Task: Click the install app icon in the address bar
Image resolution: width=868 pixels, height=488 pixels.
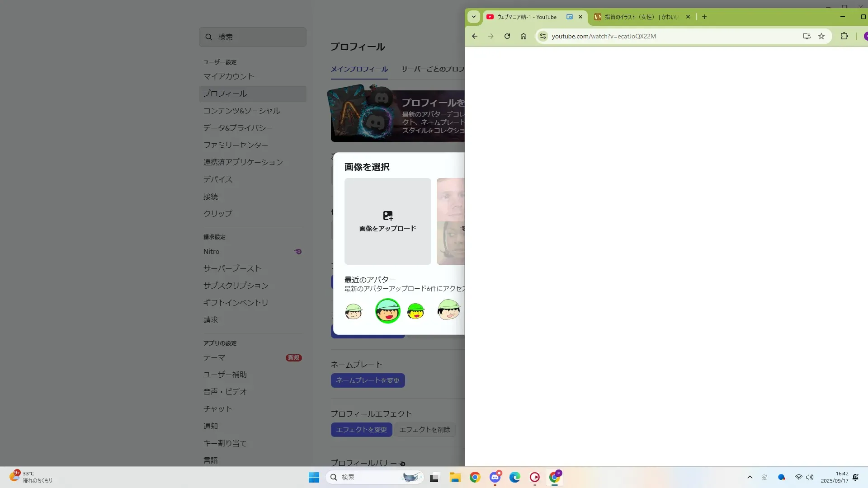Action: coord(807,36)
